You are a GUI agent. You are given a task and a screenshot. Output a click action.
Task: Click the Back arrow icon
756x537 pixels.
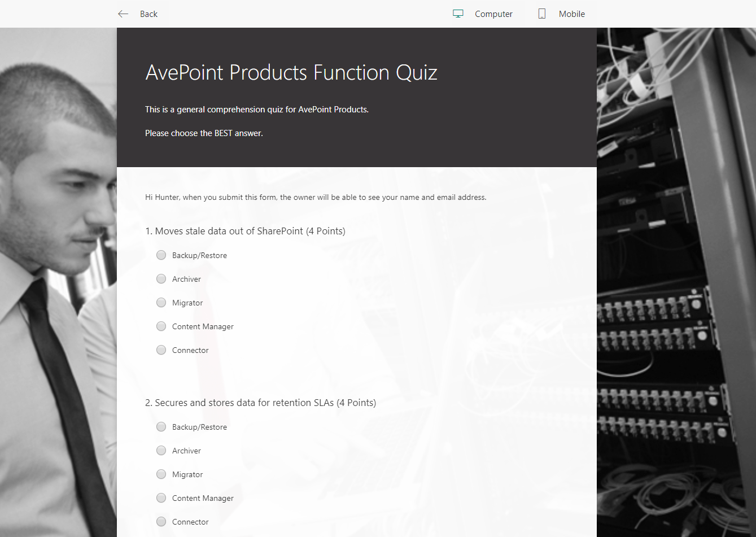click(x=123, y=14)
